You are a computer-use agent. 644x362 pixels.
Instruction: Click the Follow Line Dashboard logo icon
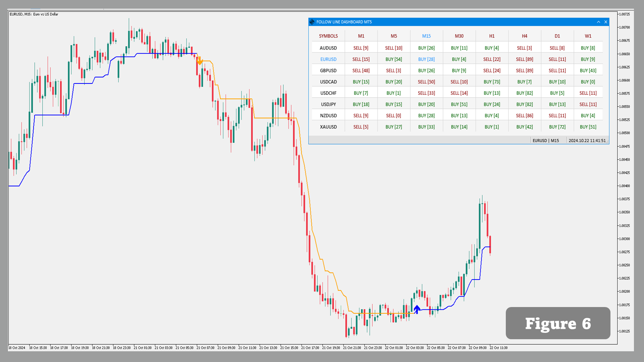pyautogui.click(x=312, y=22)
